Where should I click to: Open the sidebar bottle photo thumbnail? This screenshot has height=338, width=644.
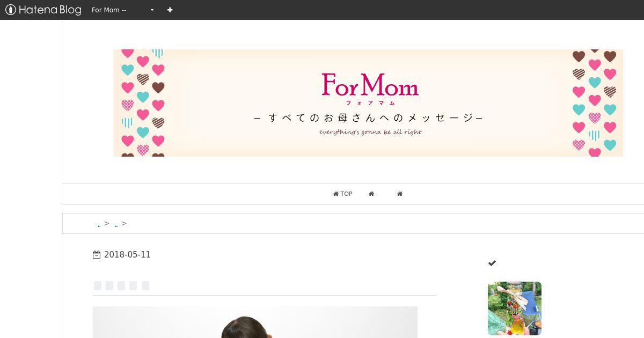pos(515,308)
